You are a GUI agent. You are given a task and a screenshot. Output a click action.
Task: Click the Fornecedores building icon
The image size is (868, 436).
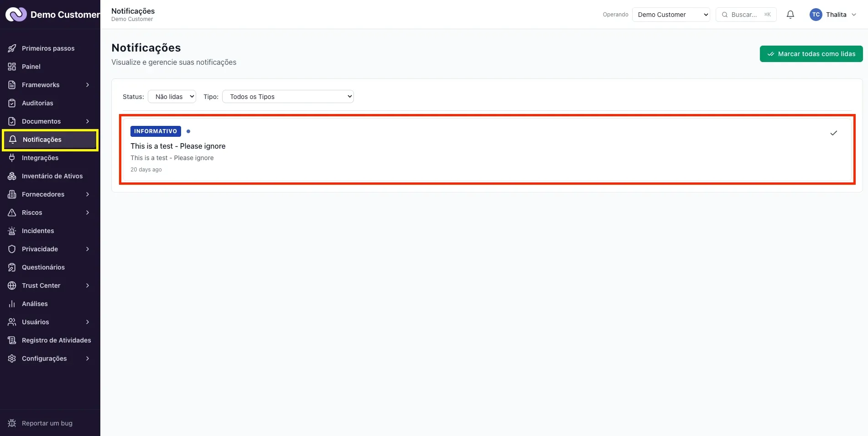click(12, 194)
